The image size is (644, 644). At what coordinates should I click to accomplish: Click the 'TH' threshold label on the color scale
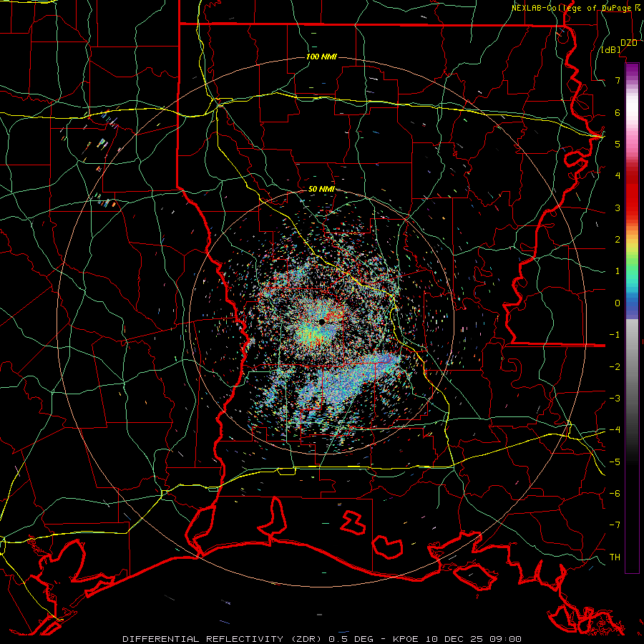pyautogui.click(x=615, y=557)
